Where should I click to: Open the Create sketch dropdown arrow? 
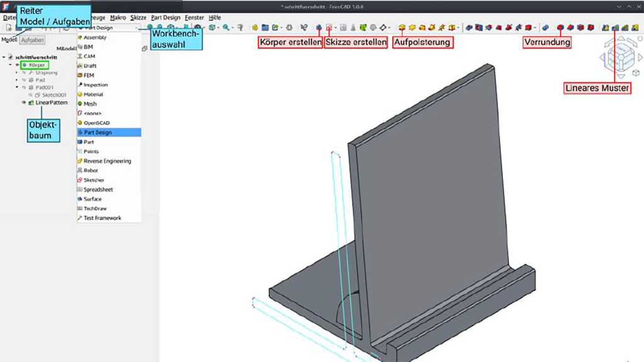click(x=335, y=28)
